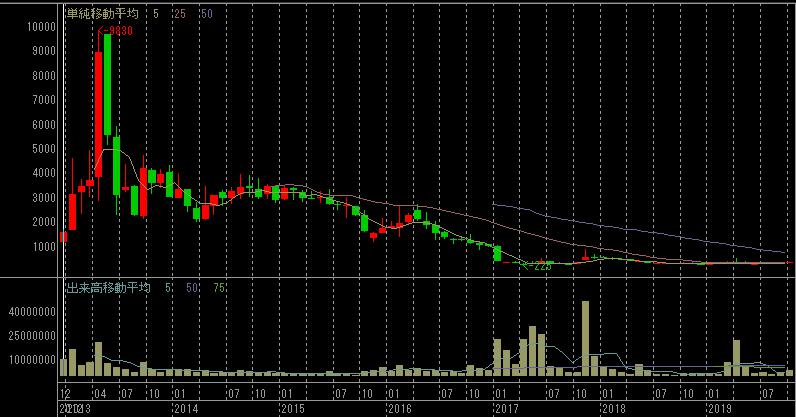The height and width of the screenshot is (417, 796).
Task: Click the 10000000 volume axis label
Action: (x=32, y=360)
